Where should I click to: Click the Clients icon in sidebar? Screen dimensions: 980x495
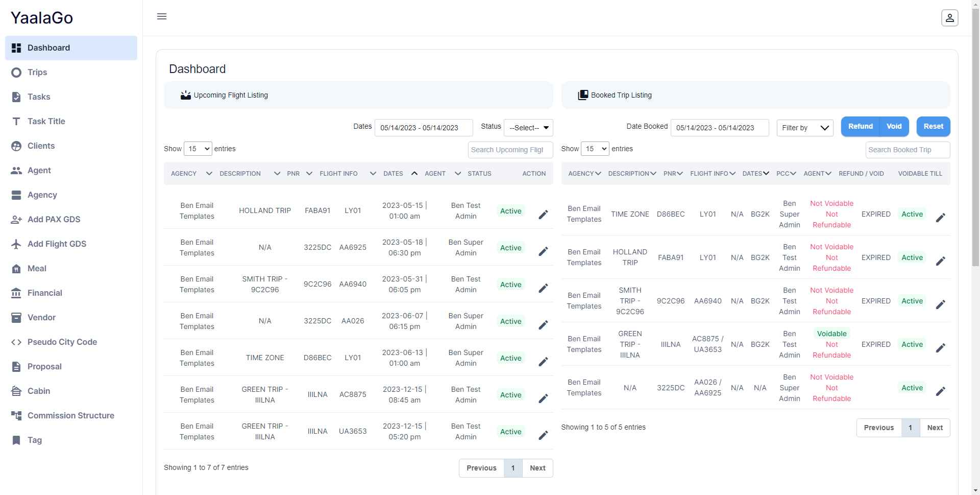point(16,146)
